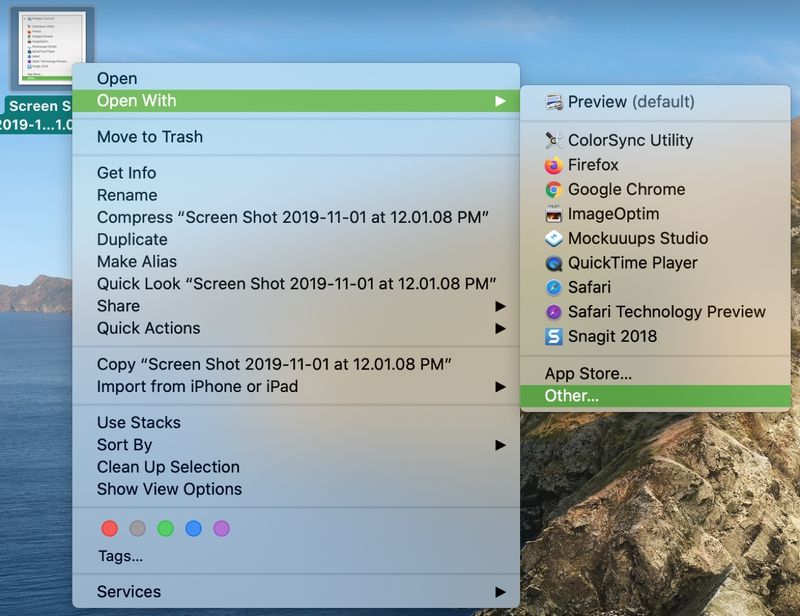Choose Use Stacks
This screenshot has height=616, width=800.
pyautogui.click(x=296, y=423)
